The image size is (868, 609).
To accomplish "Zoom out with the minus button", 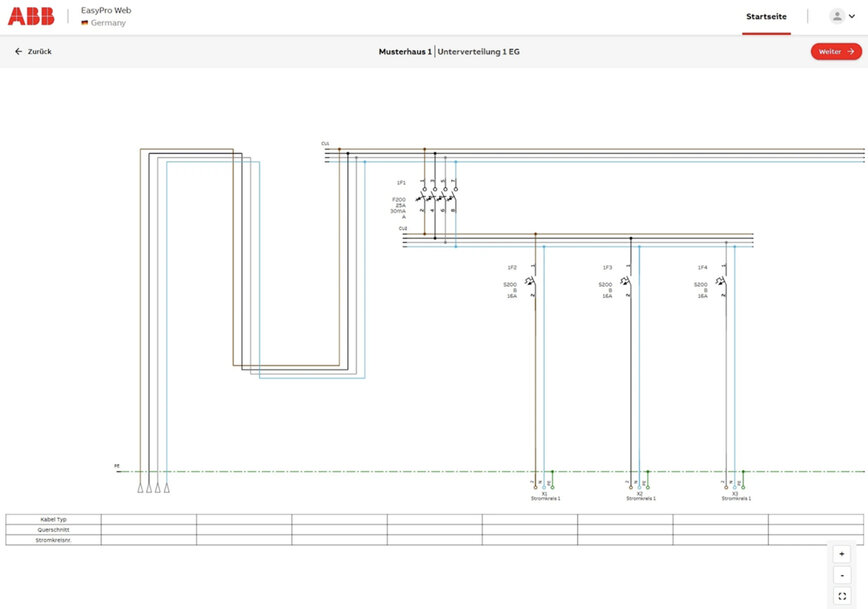I will point(842,575).
